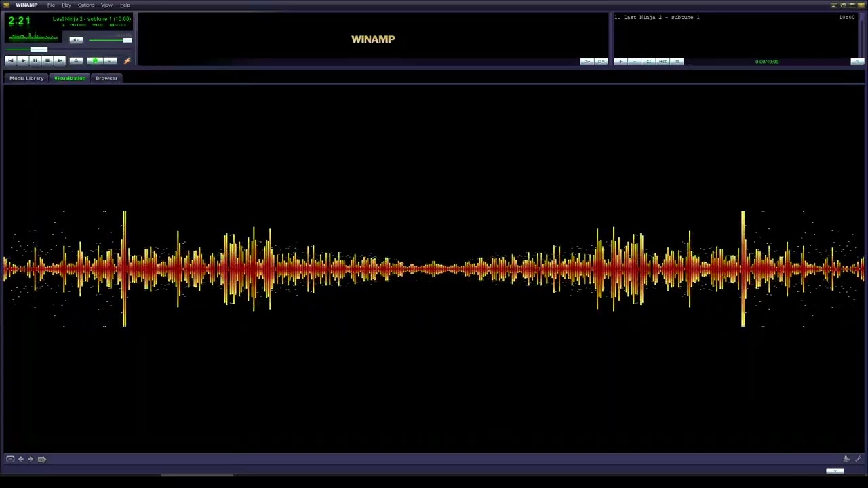Click the song seek bar handle
This screenshot has height=488, width=868.
39,49
